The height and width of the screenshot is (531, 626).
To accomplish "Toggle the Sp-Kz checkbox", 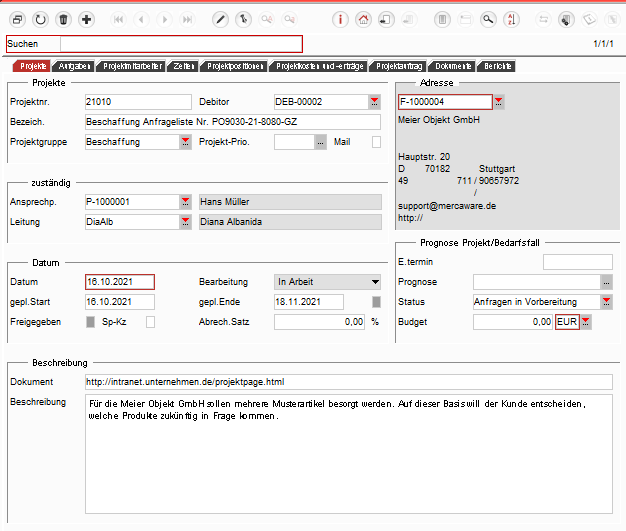I will tap(151, 322).
